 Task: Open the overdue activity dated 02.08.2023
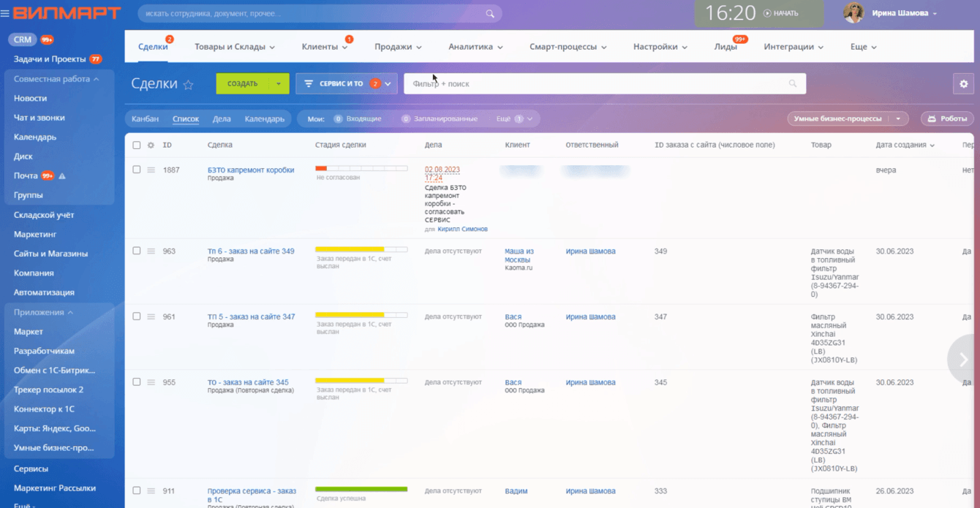tap(442, 173)
